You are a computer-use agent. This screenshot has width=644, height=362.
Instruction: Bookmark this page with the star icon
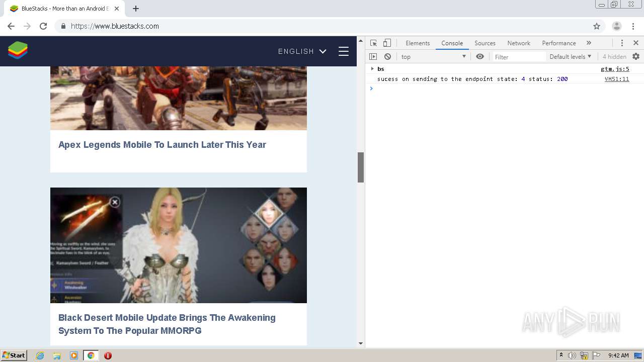click(597, 26)
